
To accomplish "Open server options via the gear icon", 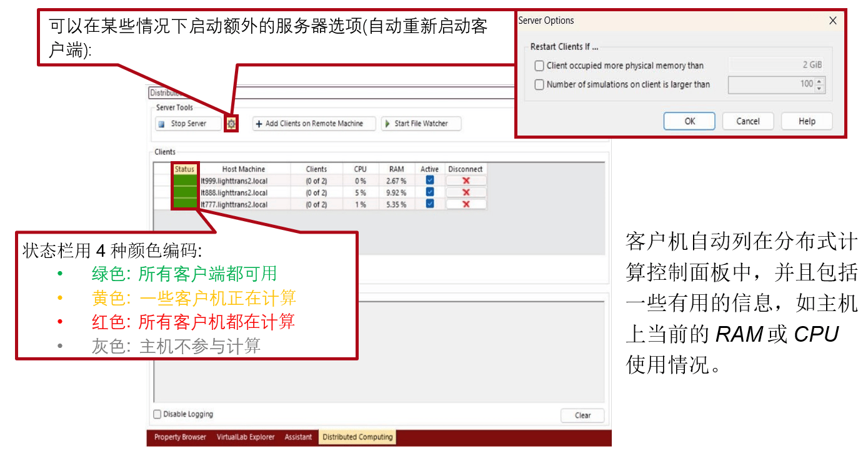I will click(231, 124).
